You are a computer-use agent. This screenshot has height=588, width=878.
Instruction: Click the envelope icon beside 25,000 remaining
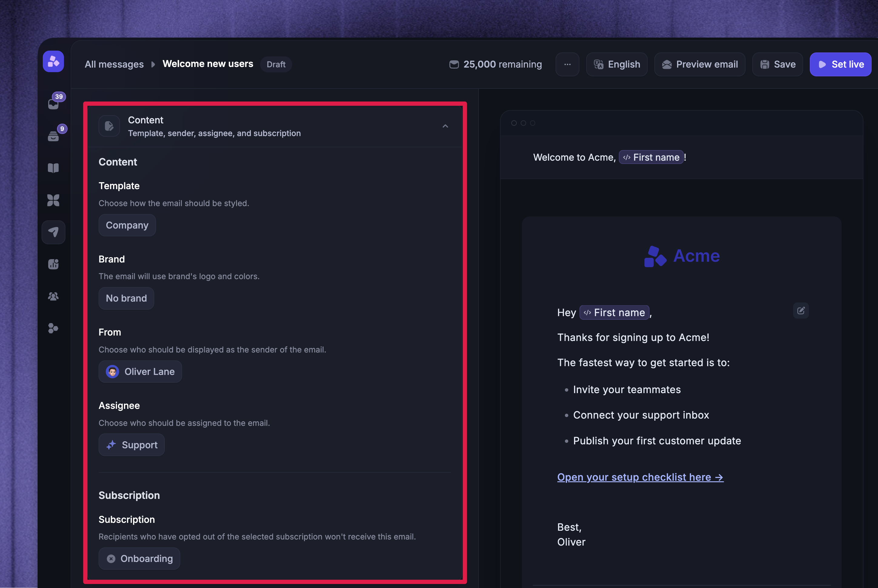point(454,65)
